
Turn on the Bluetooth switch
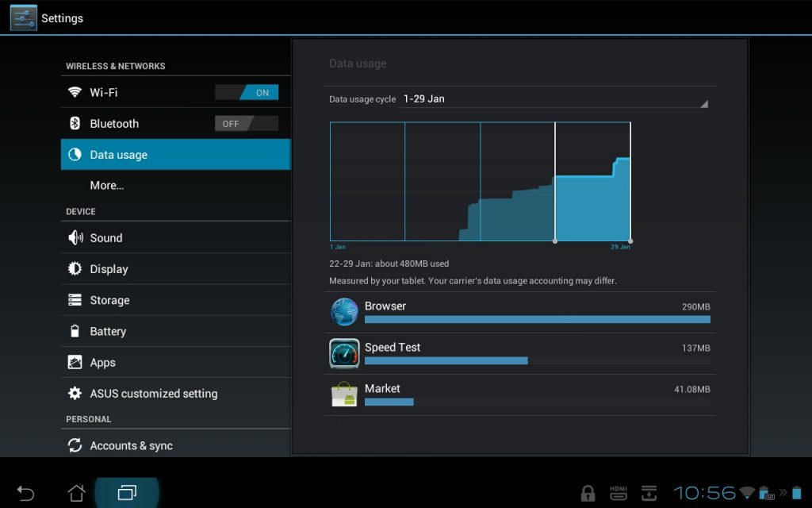pyautogui.click(x=248, y=123)
